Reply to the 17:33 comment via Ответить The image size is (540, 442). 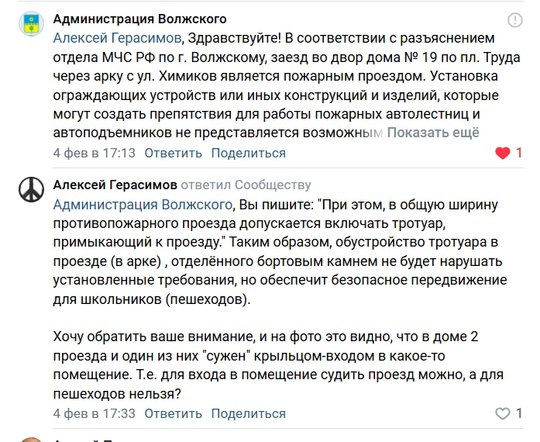click(173, 413)
